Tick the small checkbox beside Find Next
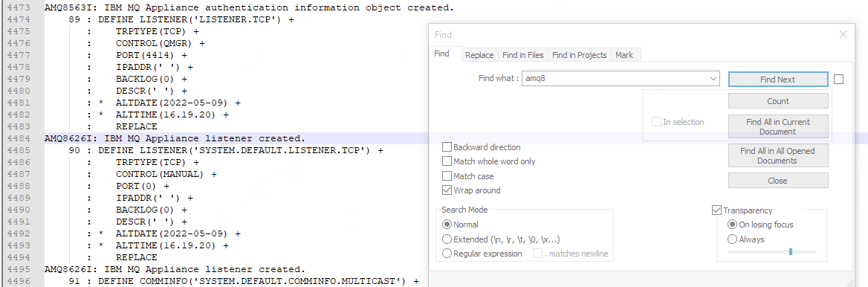 click(x=838, y=80)
